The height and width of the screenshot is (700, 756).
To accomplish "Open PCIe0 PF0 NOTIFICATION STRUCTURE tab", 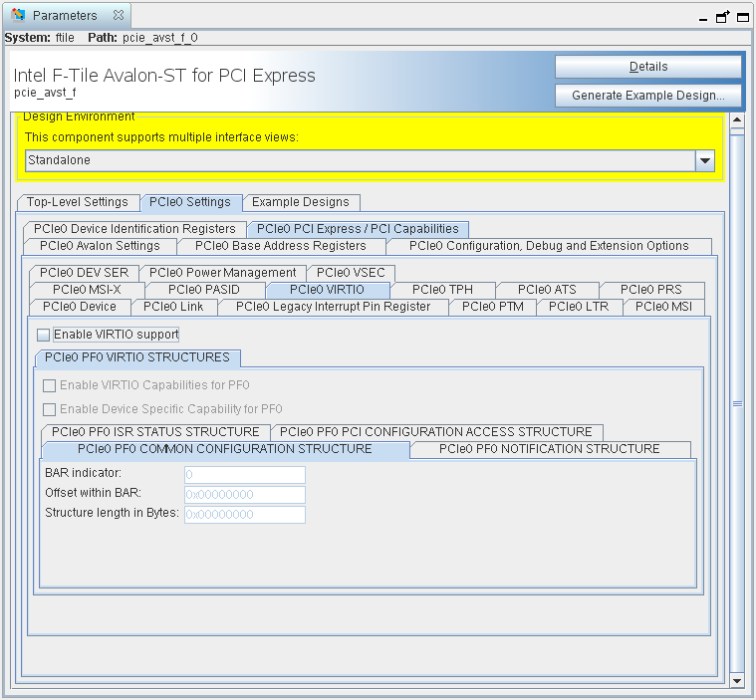I will tap(550, 449).
